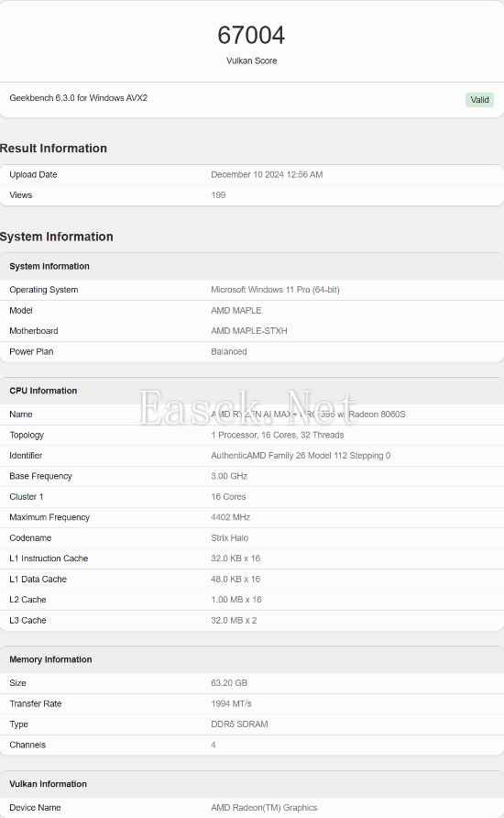504x818 pixels.
Task: Click the Model value AMD MAPLE
Action: click(x=236, y=310)
